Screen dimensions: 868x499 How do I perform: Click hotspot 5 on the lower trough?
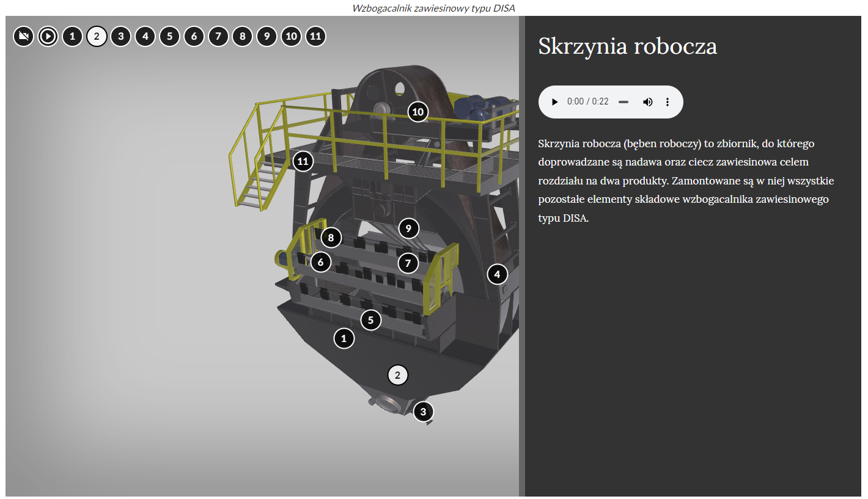pyautogui.click(x=370, y=319)
